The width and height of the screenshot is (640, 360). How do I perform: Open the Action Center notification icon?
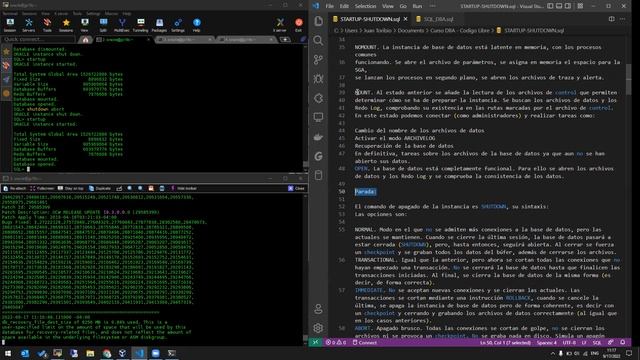tap(629, 353)
